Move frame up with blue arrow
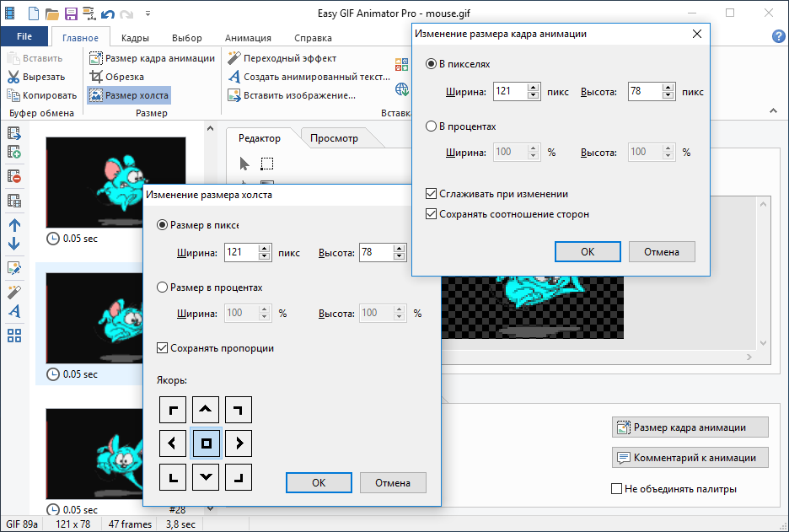The height and width of the screenshot is (532, 789). (x=14, y=225)
